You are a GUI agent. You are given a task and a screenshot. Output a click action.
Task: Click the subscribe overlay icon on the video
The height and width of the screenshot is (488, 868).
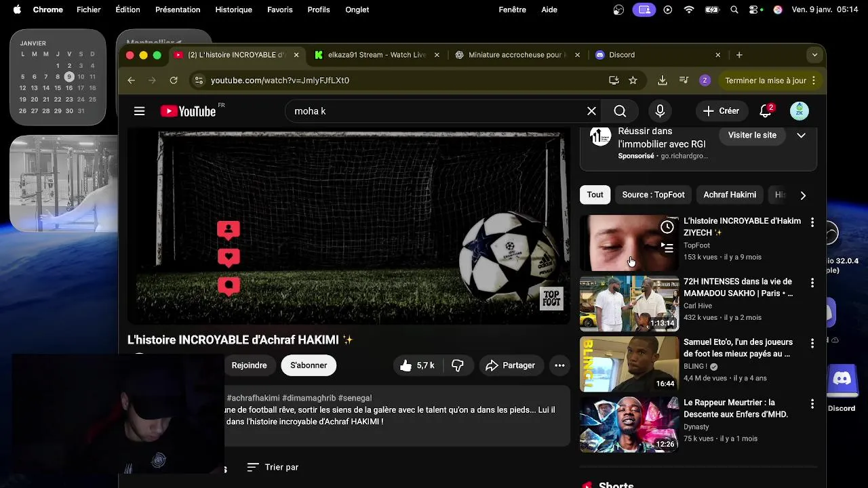pos(229,230)
